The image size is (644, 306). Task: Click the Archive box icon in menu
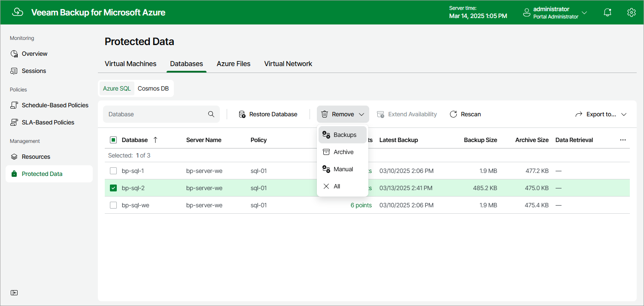tap(326, 152)
